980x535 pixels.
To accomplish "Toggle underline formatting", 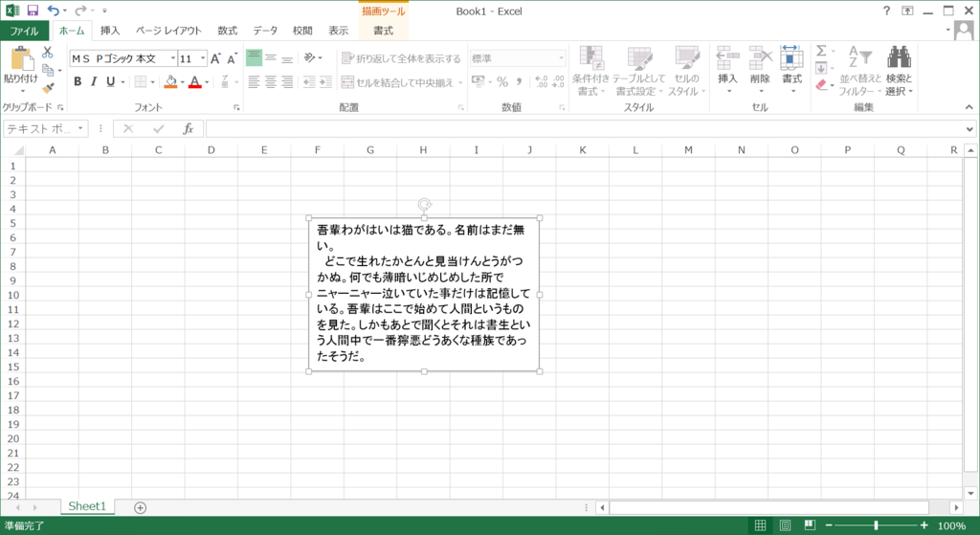I will (x=111, y=81).
